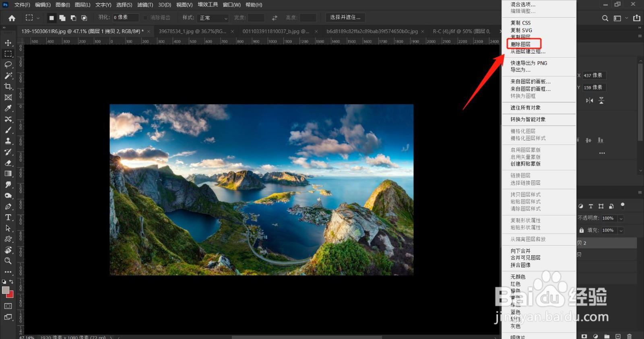
Task: Create new layer plus icon
Action: (x=618, y=336)
